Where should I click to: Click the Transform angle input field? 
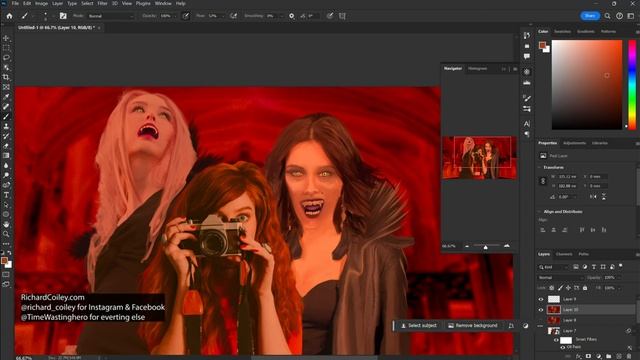coord(568,197)
